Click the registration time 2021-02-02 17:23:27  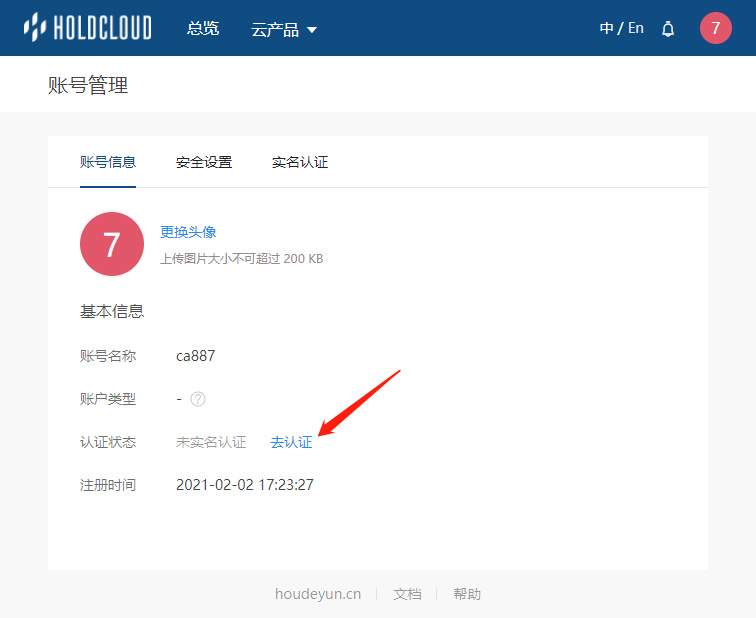click(245, 485)
